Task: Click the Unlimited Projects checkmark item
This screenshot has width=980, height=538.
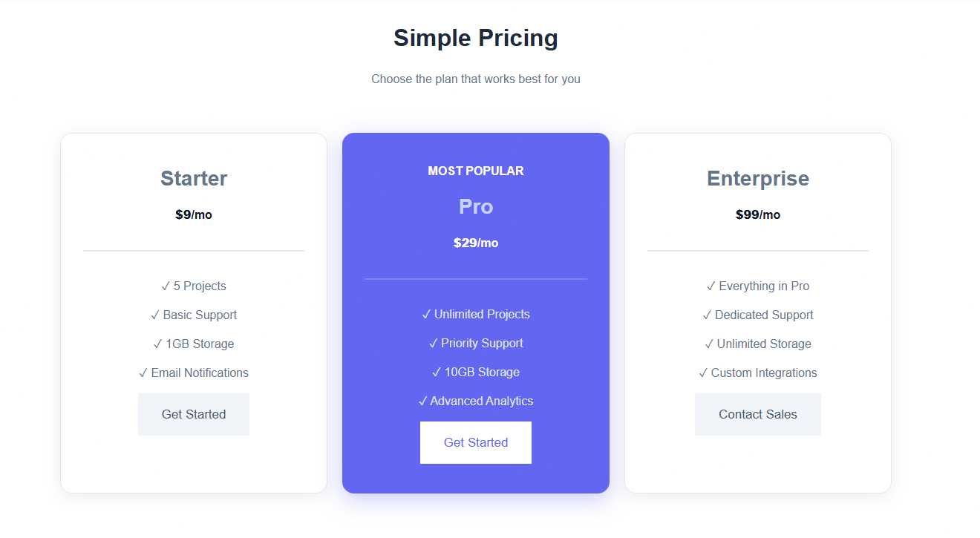Action: point(476,314)
